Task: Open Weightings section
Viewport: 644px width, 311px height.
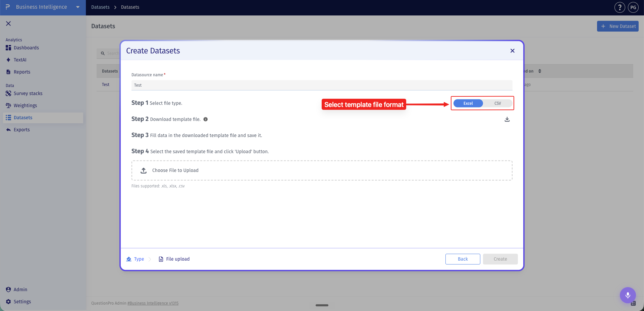Action: 25,105
